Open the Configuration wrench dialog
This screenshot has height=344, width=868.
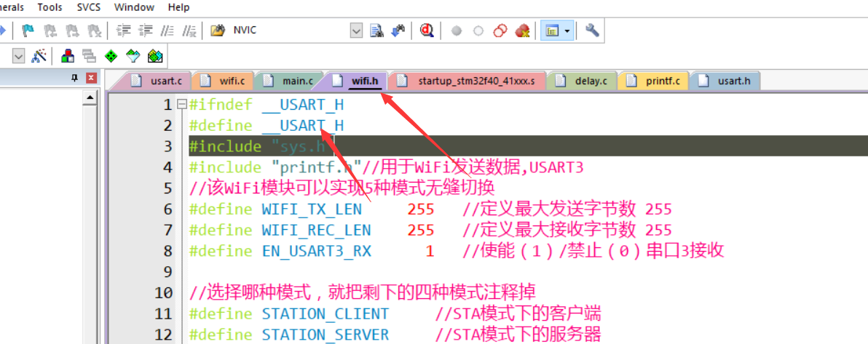592,31
